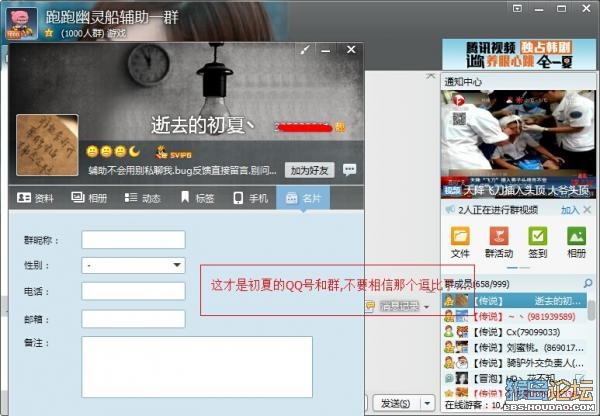Dismiss the group video notice

587,210
